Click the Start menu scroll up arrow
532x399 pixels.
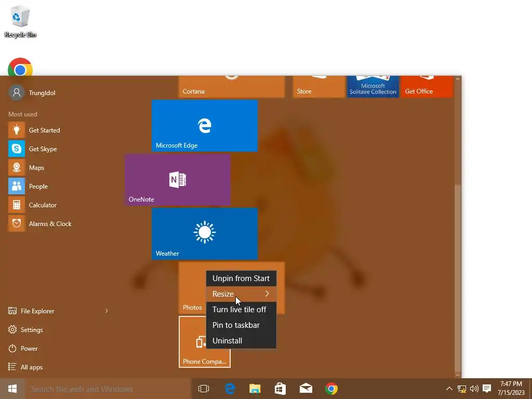tap(458, 79)
